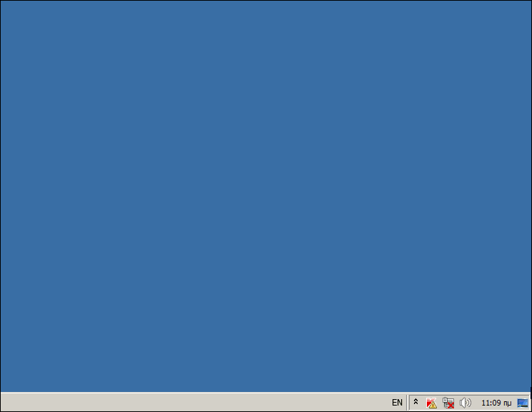Expand hidden notification area icons
This screenshot has width=532, height=412.
pos(415,402)
